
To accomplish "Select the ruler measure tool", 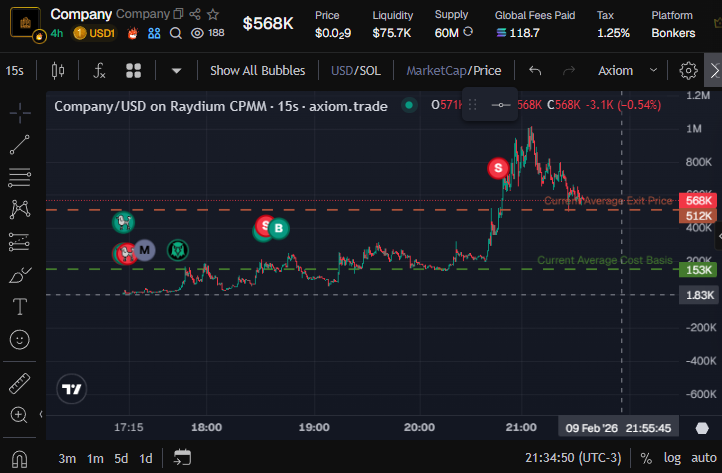I will pyautogui.click(x=20, y=383).
